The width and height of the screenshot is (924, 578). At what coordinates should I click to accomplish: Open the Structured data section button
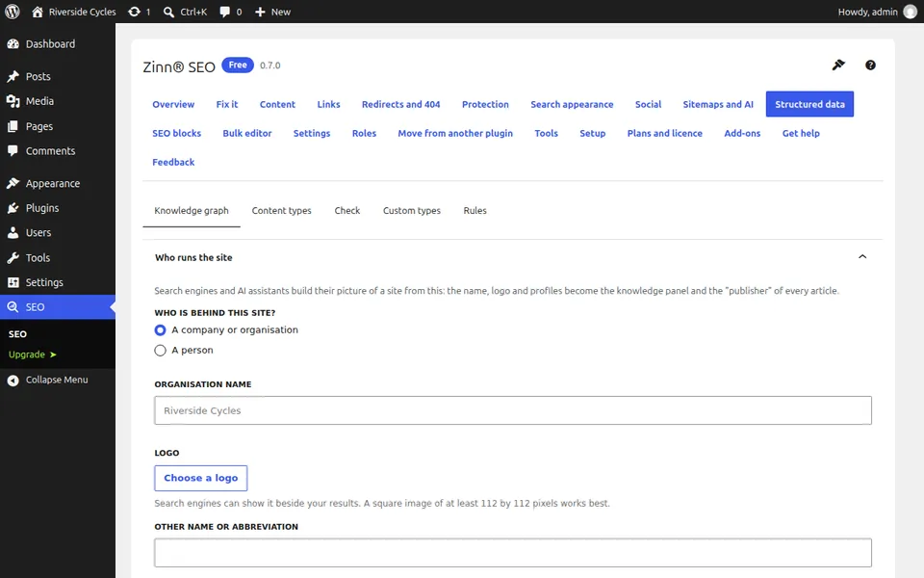[x=809, y=104]
